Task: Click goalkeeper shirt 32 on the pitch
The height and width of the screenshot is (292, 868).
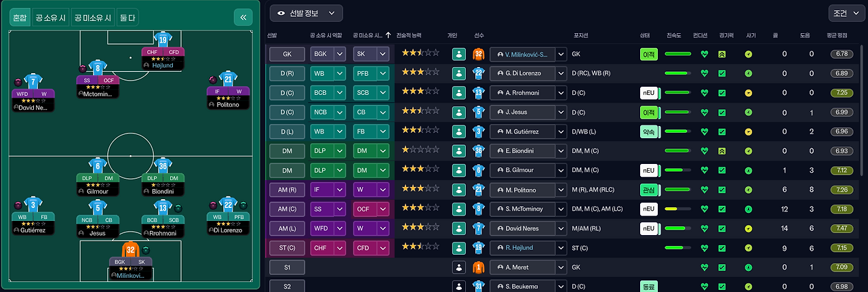Action: [x=130, y=251]
